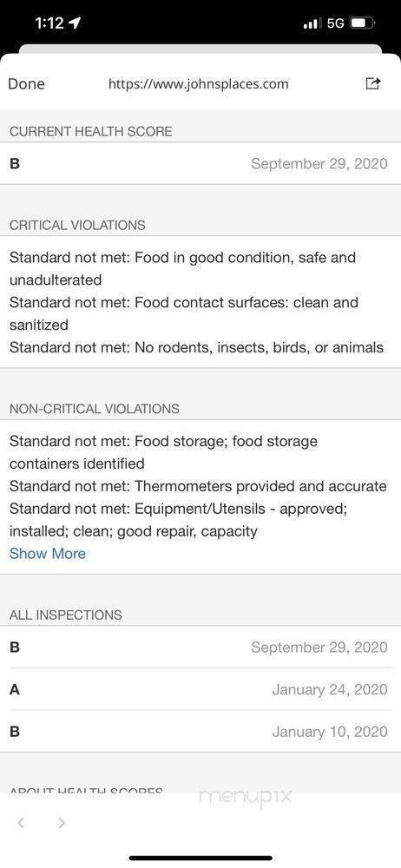
Task: Tap the Current Health Score B row
Action: pyautogui.click(x=200, y=163)
